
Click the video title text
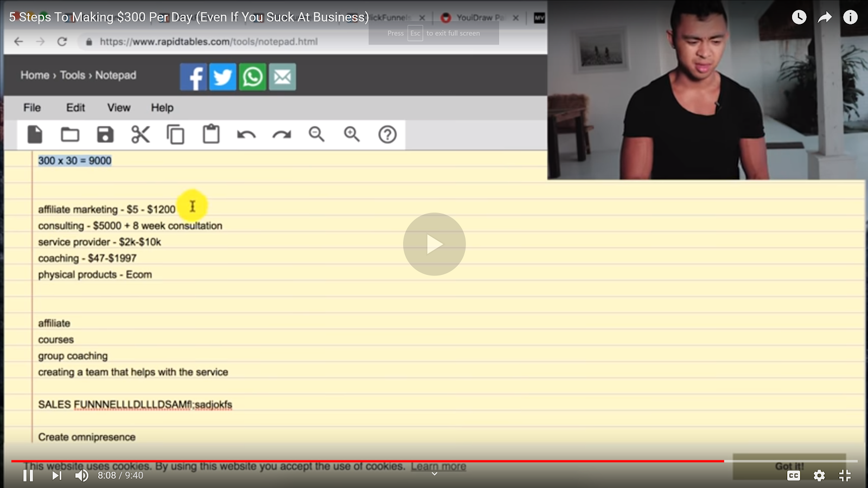pos(189,17)
